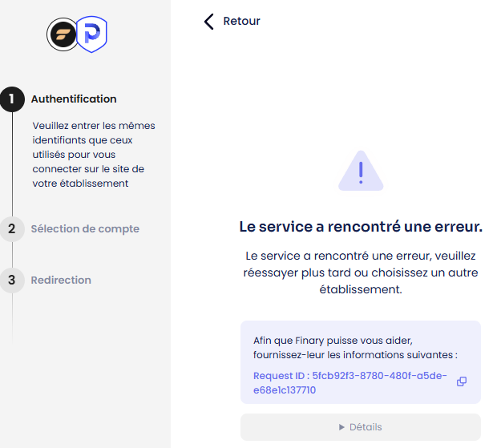Open the Détails collapsible section

[361, 427]
